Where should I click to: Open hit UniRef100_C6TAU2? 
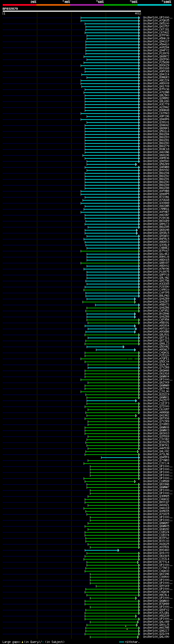coord(156,33)
